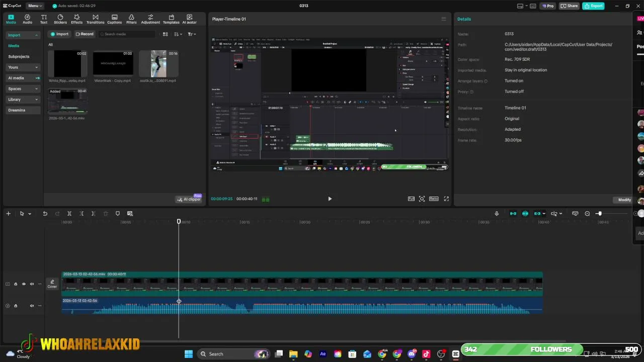Image resolution: width=644 pixels, height=362 pixels.
Task: Add a marker with the shield icon
Action: 118,214
